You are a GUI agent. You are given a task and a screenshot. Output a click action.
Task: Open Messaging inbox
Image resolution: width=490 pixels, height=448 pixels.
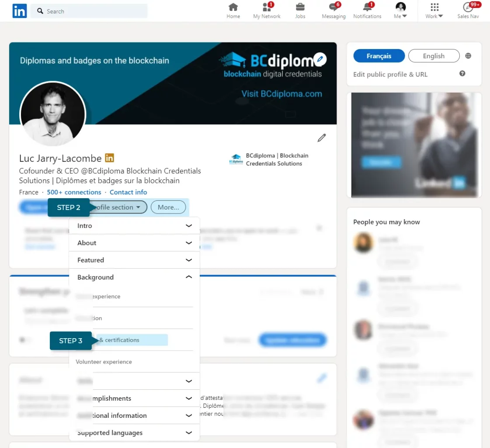[334, 11]
